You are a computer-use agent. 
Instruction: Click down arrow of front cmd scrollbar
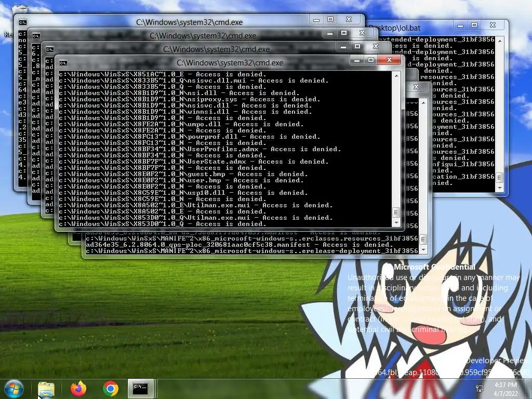tap(396, 222)
